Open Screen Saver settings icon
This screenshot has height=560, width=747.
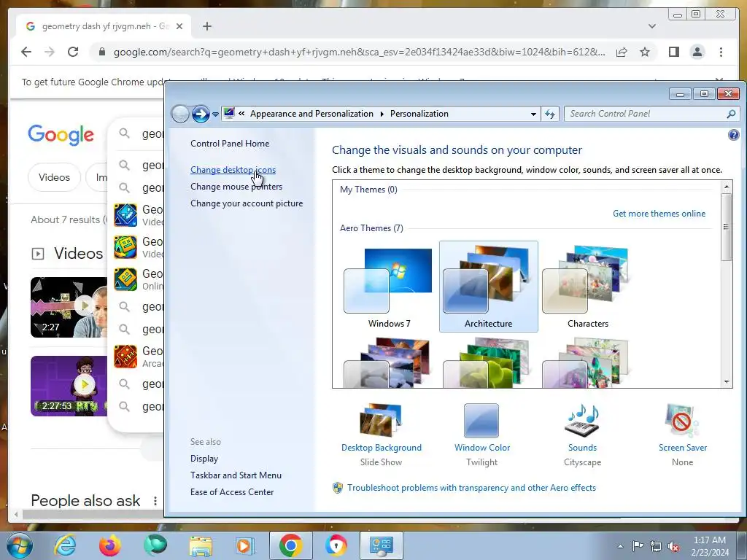click(x=682, y=420)
